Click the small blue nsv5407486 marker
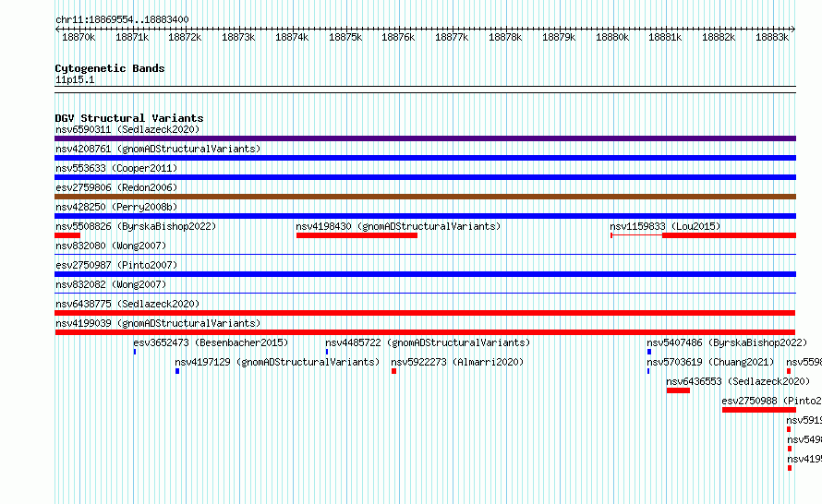 pos(649,352)
